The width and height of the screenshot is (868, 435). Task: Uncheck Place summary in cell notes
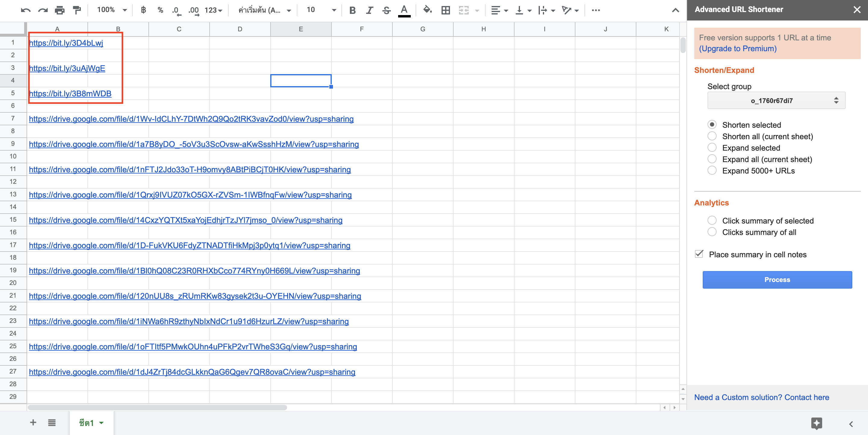click(x=699, y=254)
